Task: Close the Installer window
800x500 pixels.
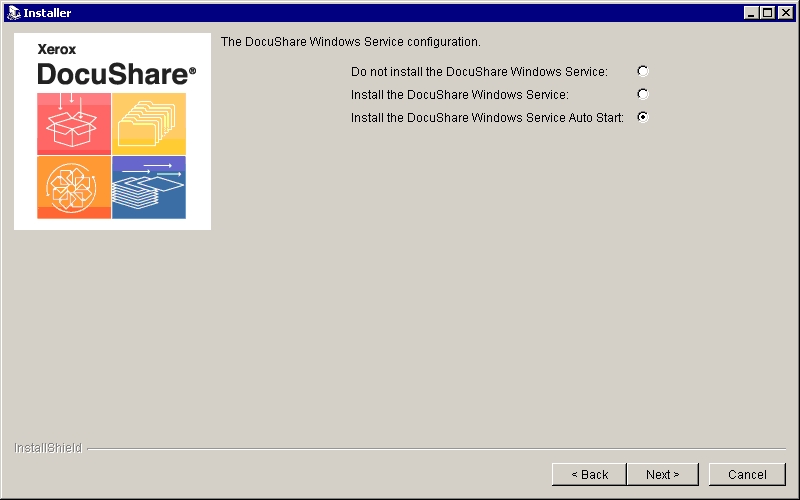Action: (x=786, y=13)
